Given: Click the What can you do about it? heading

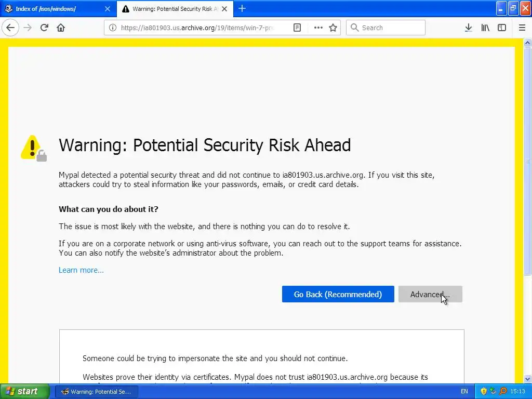Looking at the screenshot, I should click(x=109, y=209).
